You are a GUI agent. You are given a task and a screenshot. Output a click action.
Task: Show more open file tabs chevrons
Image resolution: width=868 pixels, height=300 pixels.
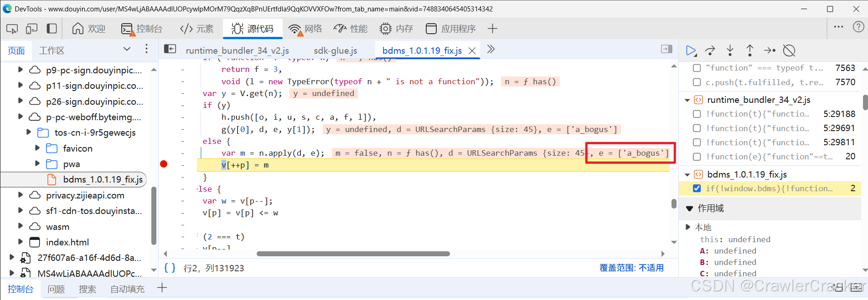coord(491,49)
